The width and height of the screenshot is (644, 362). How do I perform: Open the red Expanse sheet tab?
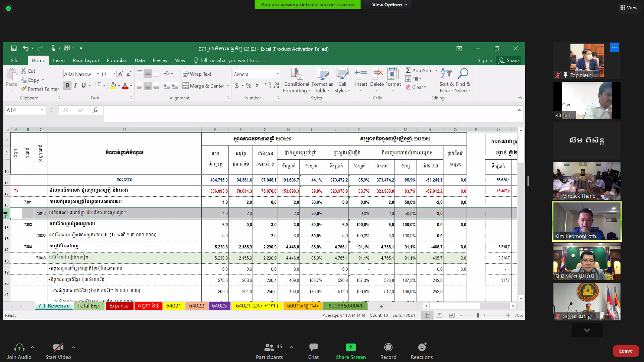(119, 306)
